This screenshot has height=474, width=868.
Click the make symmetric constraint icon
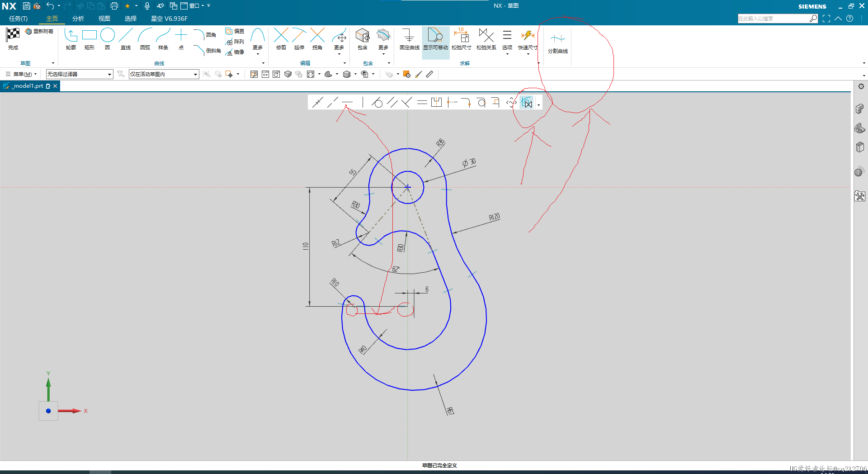[x=436, y=102]
